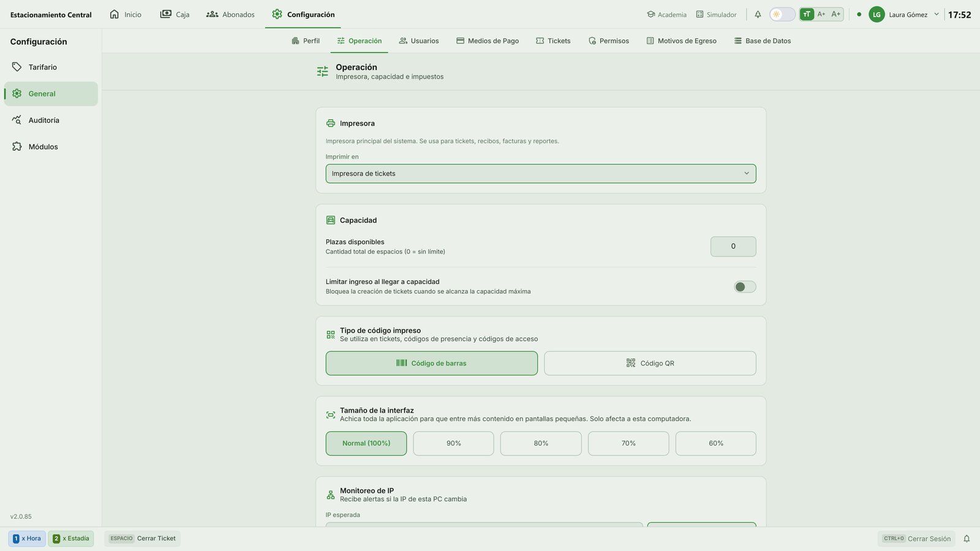Set interface size to 80%
Image resolution: width=980 pixels, height=551 pixels.
point(541,443)
